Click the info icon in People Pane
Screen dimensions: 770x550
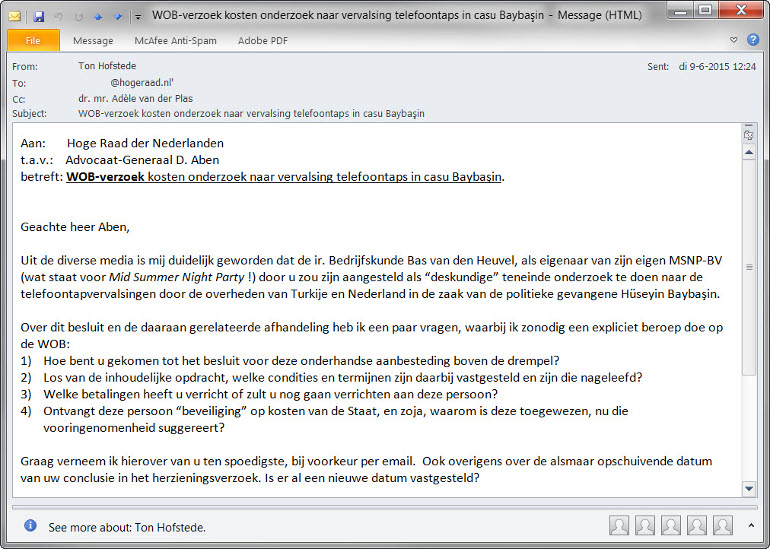click(x=30, y=525)
